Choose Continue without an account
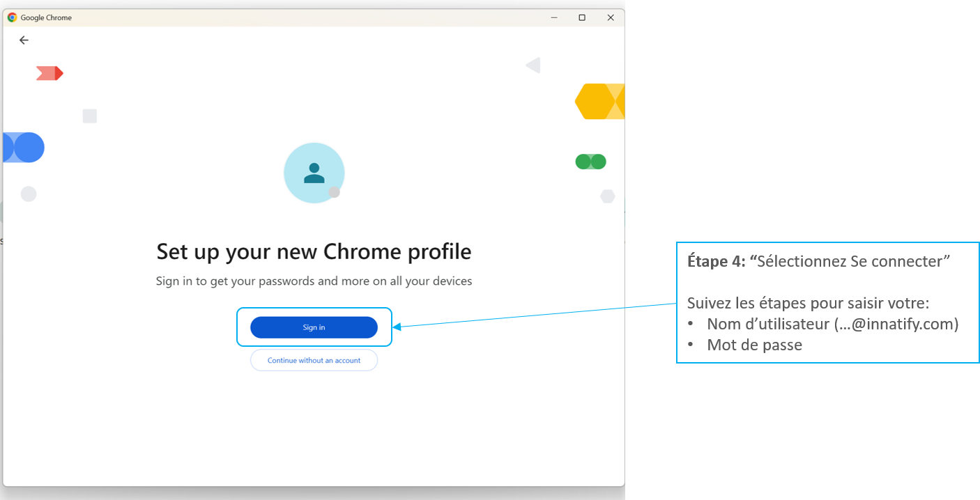The width and height of the screenshot is (980, 500). (314, 360)
